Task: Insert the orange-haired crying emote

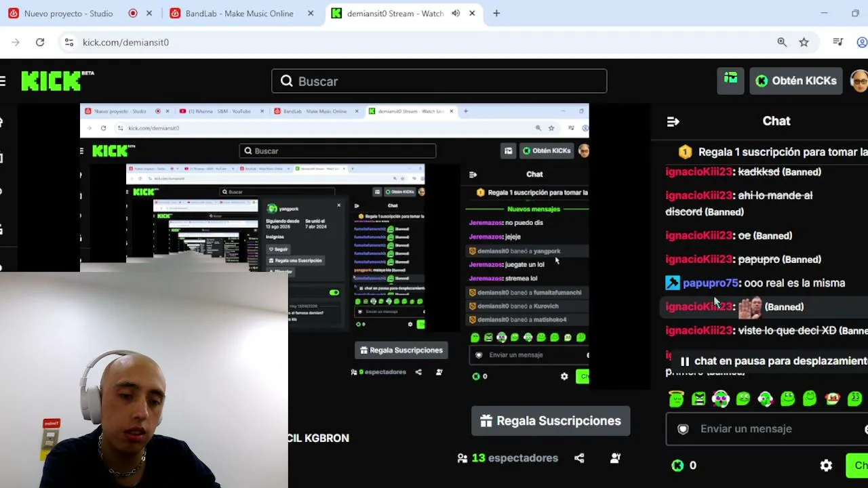Action: point(832,399)
